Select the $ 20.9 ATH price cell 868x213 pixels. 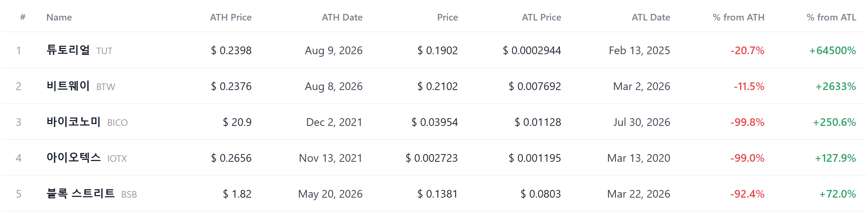pos(237,122)
